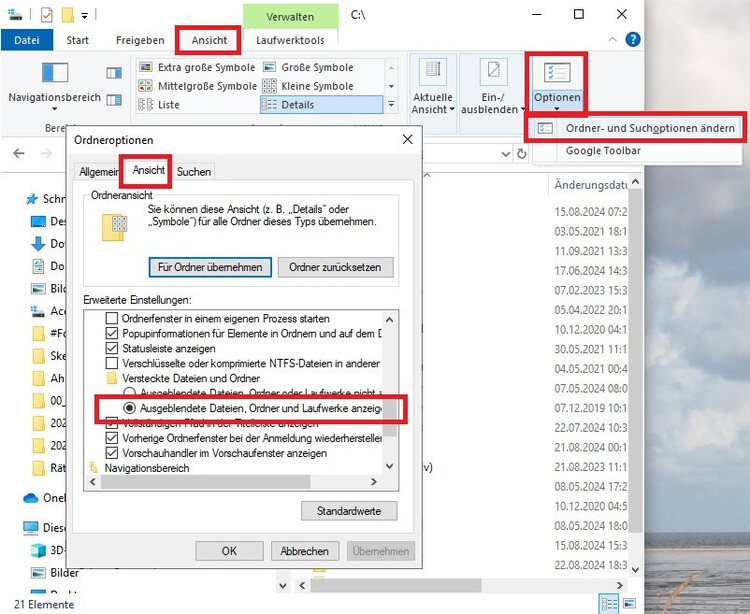Go back with the back arrow
This screenshot has width=750, height=614.
(19, 154)
